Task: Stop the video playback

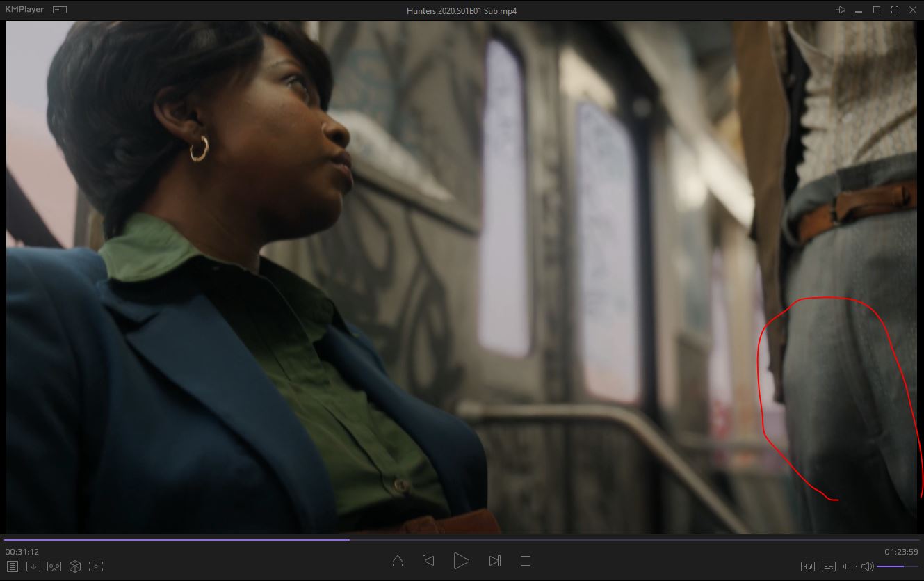Action: tap(526, 561)
